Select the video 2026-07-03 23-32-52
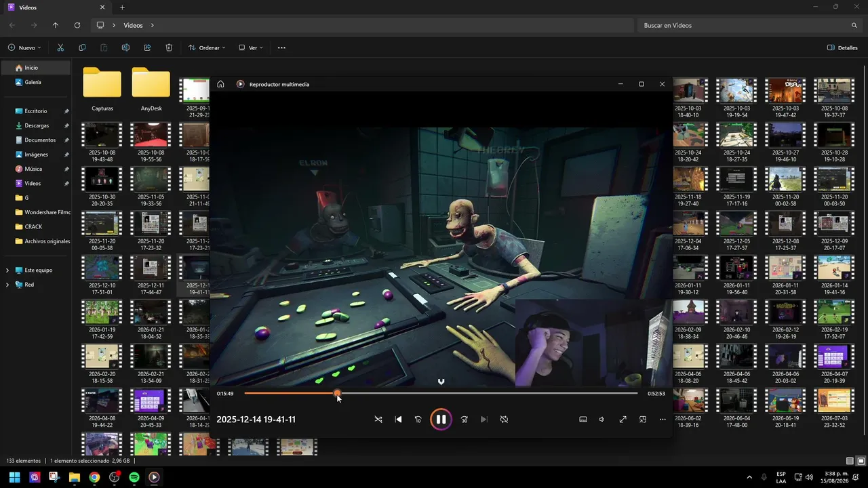 click(x=833, y=407)
